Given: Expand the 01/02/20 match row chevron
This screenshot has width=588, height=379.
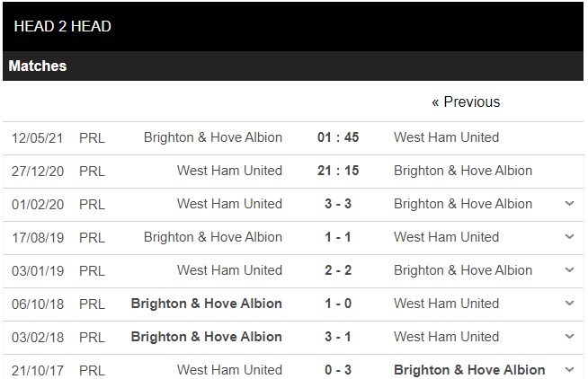Looking at the screenshot, I should click(569, 204).
